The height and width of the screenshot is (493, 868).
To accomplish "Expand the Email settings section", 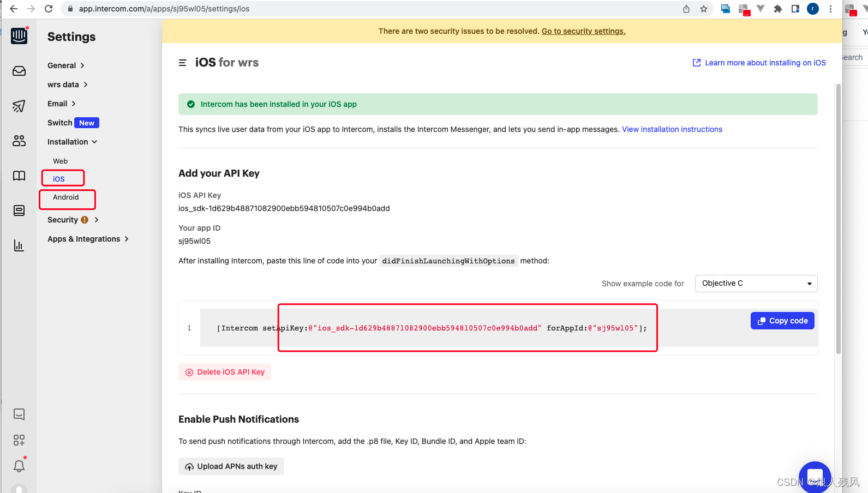I will click(62, 104).
